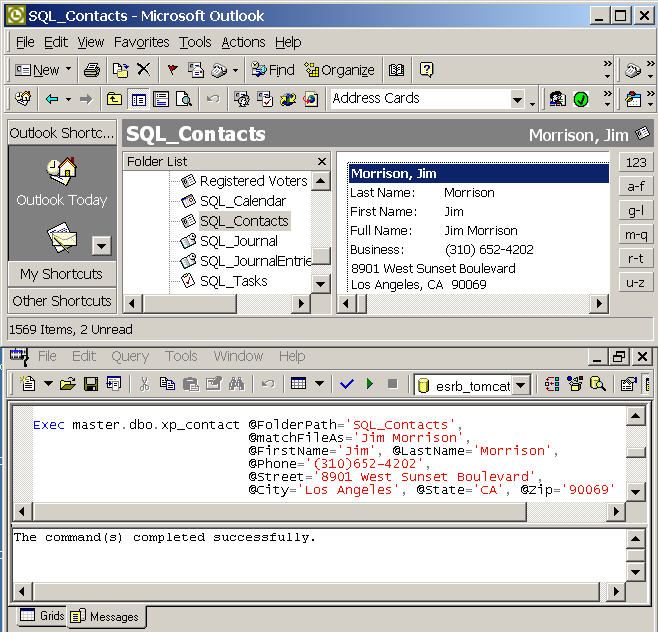
Task: Select SQL_Calendar folder in Folder List
Action: [x=243, y=201]
